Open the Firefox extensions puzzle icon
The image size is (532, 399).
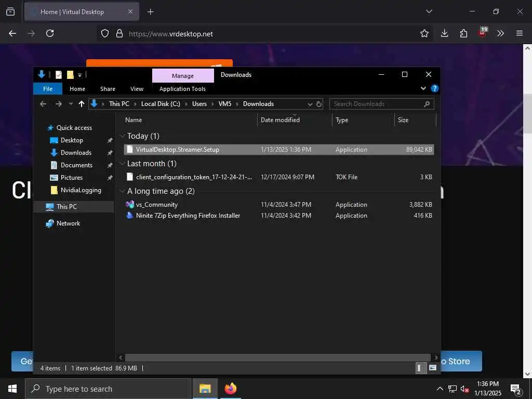[463, 33]
